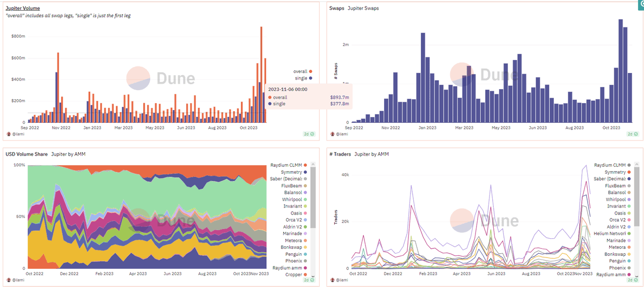Toggle the single series in Jupiter Volume legend
The height and width of the screenshot is (287, 644).
click(x=304, y=78)
